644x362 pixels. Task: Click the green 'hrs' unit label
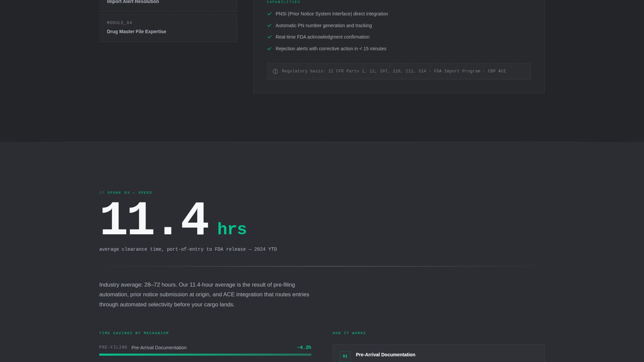(232, 229)
